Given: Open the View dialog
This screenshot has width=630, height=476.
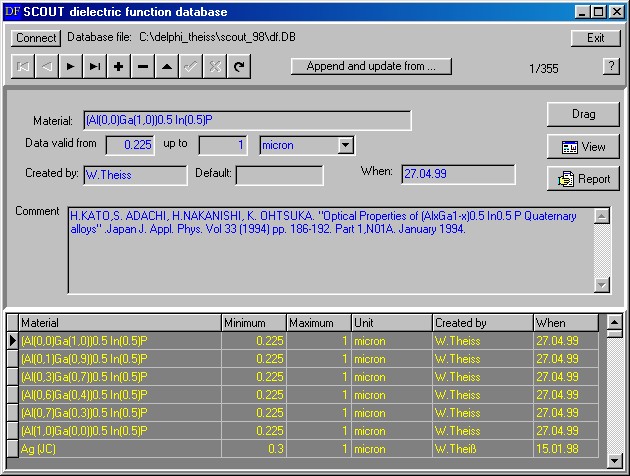Looking at the screenshot, I should click(583, 147).
